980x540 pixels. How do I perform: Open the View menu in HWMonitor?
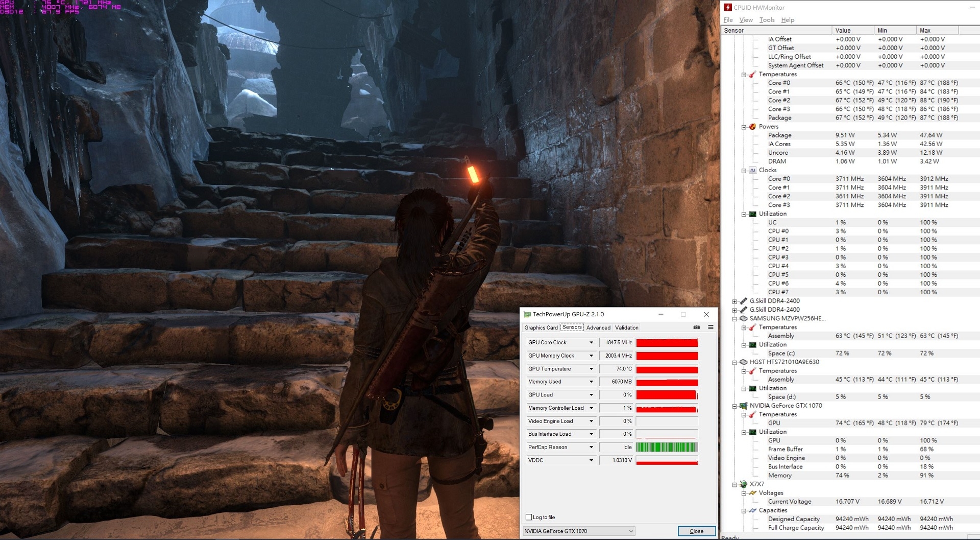(x=746, y=20)
